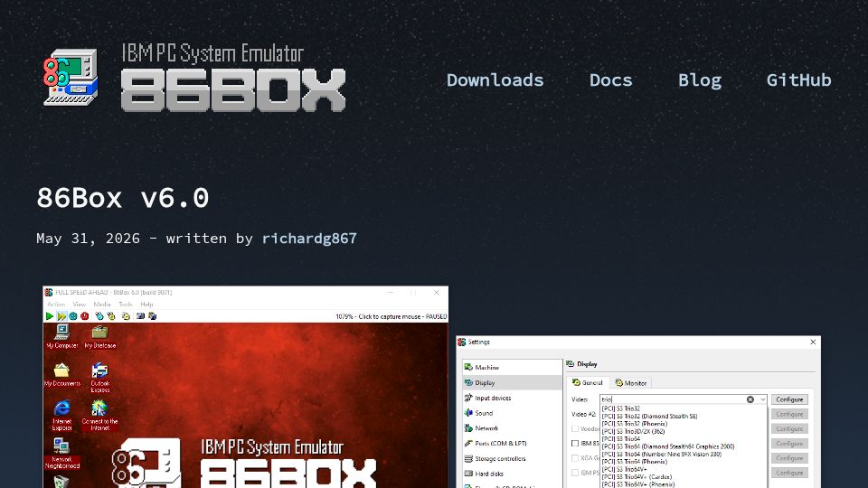Image resolution: width=868 pixels, height=488 pixels.
Task: Click the Connect to the Internet icon
Action: tap(99, 416)
